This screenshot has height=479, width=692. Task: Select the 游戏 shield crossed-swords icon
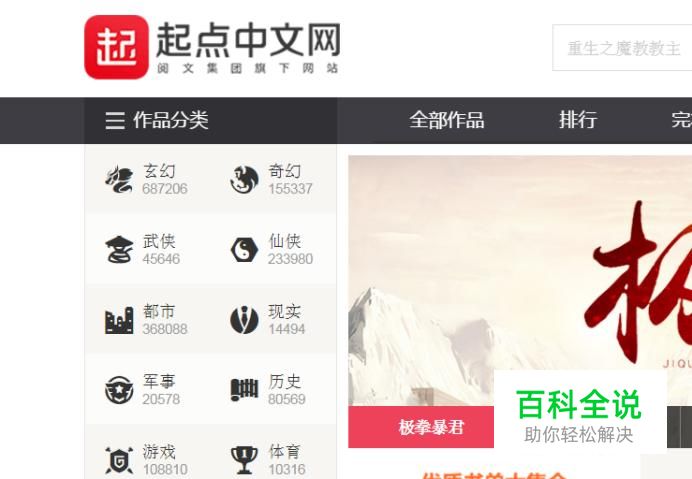coord(119,460)
